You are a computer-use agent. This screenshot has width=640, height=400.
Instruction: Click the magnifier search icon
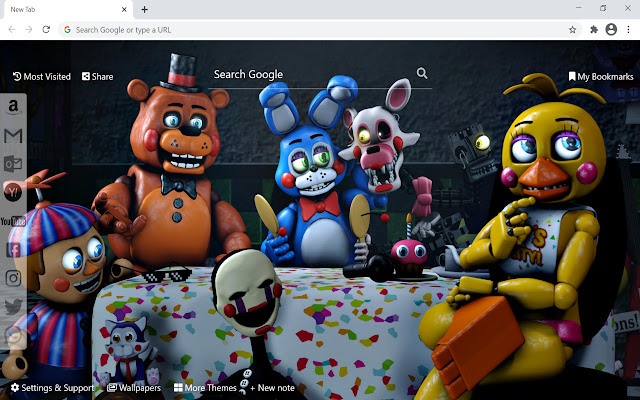tap(422, 73)
